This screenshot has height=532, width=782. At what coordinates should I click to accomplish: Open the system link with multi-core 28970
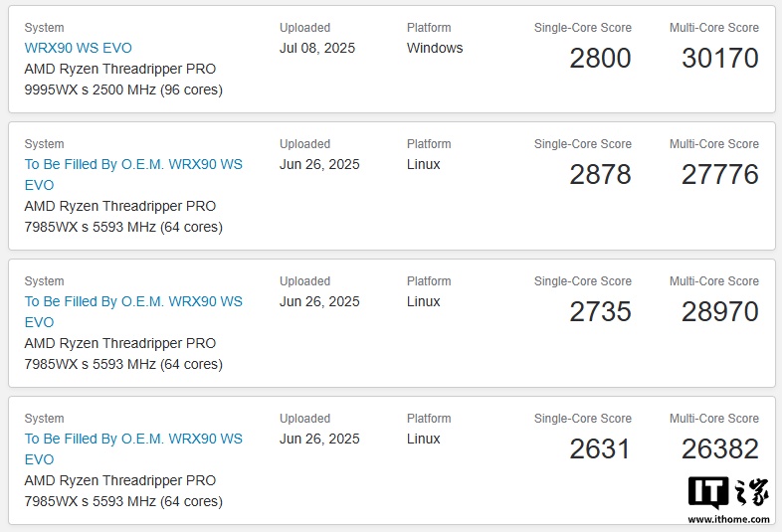tap(133, 311)
